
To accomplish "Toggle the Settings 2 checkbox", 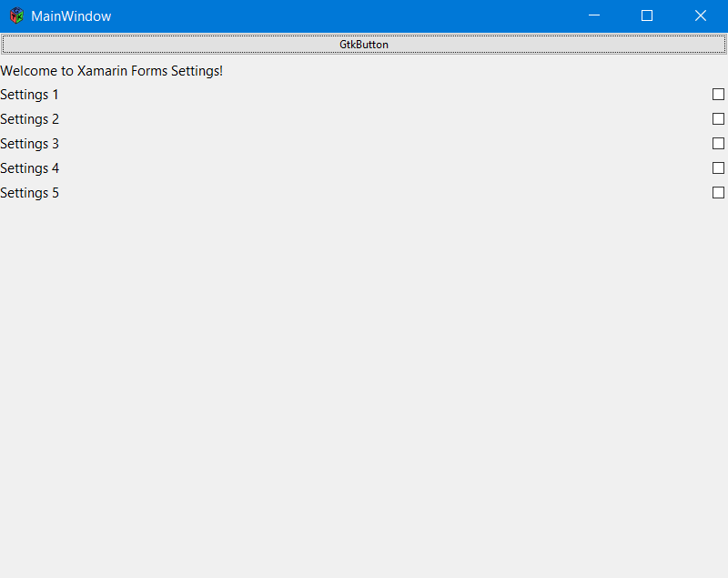I will click(x=718, y=119).
